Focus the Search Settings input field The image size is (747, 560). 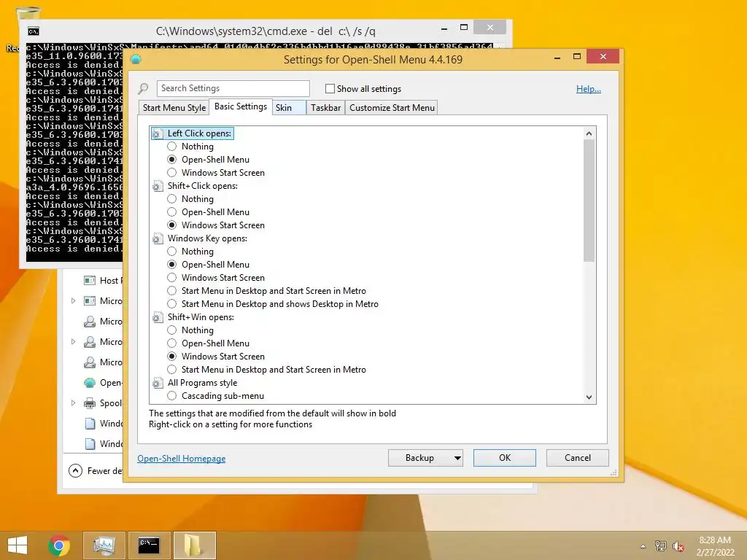[233, 88]
